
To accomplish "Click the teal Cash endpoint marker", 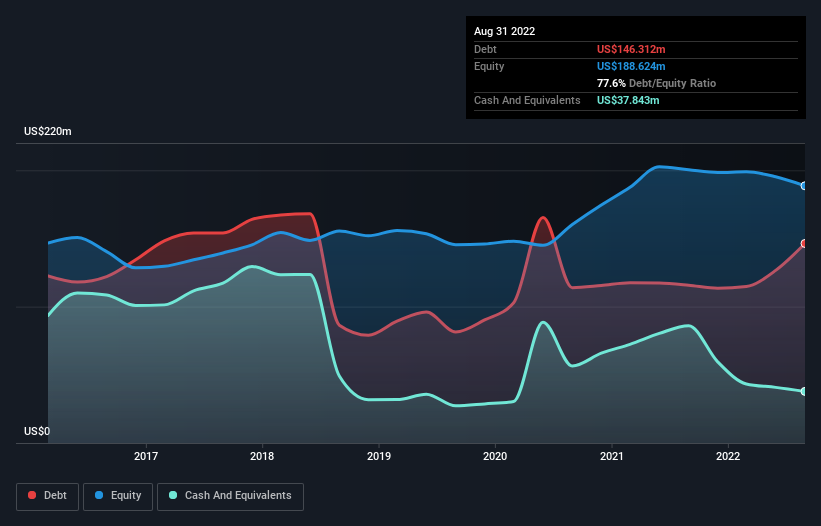I will coord(804,391).
